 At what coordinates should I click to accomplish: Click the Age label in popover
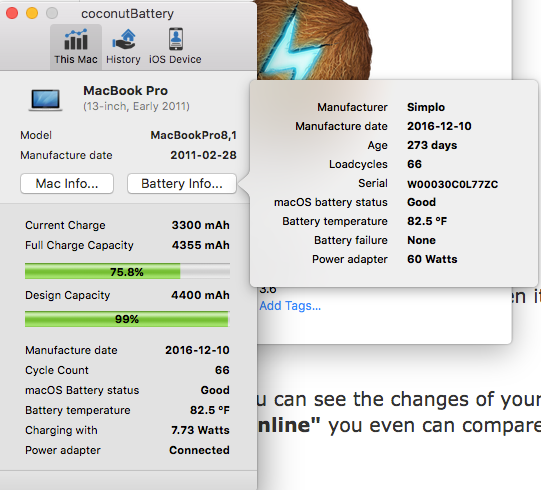point(377,146)
